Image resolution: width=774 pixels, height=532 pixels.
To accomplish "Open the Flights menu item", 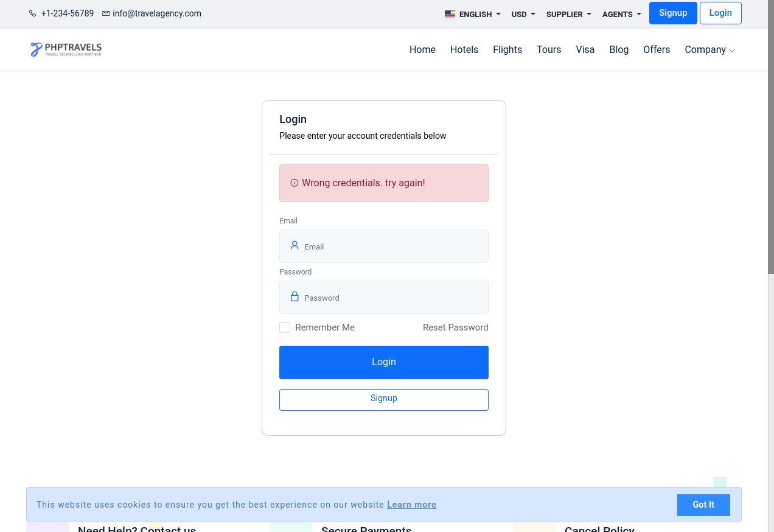I will 507,50.
